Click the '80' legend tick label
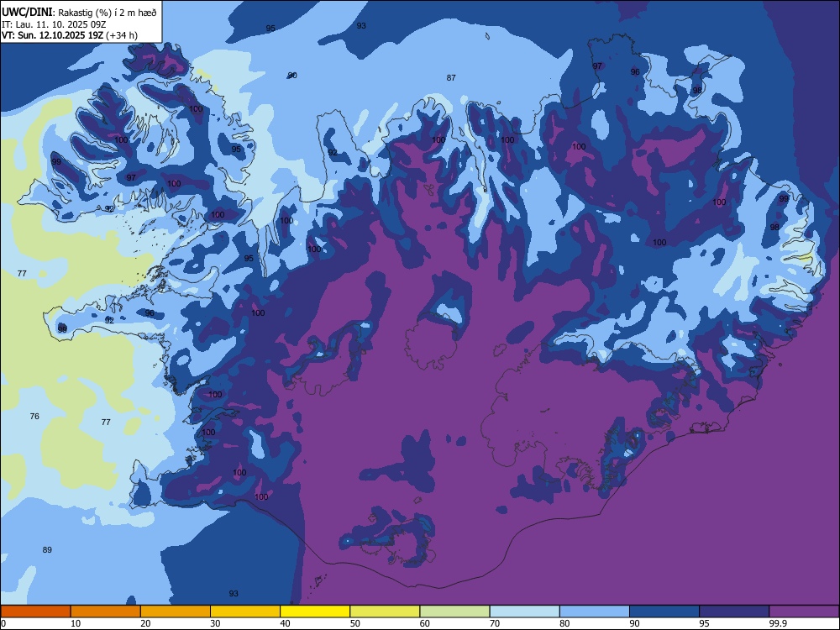 [564, 623]
